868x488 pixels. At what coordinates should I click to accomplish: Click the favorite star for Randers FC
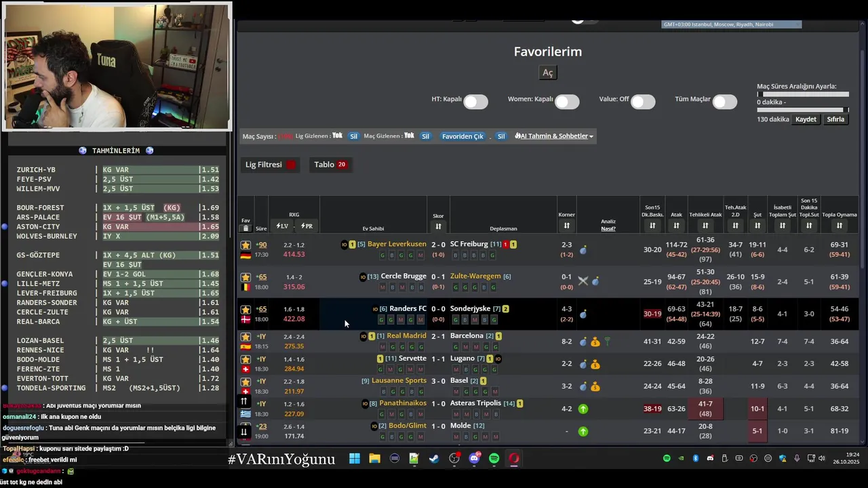point(245,309)
